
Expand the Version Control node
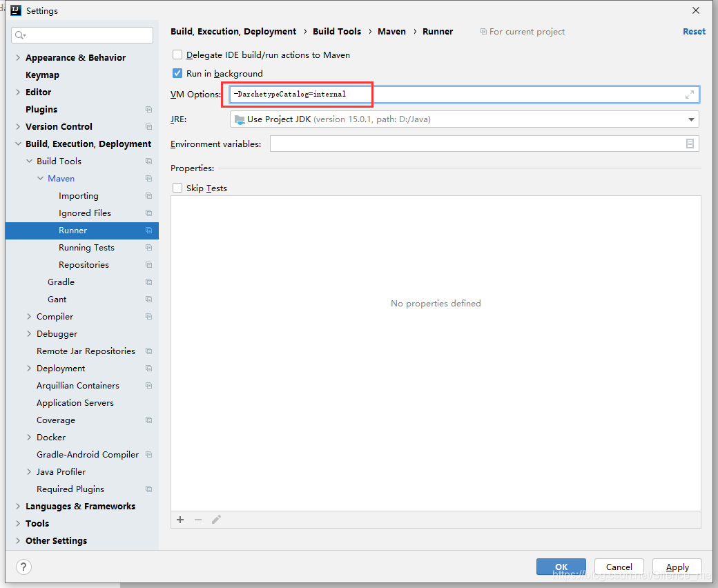click(18, 127)
